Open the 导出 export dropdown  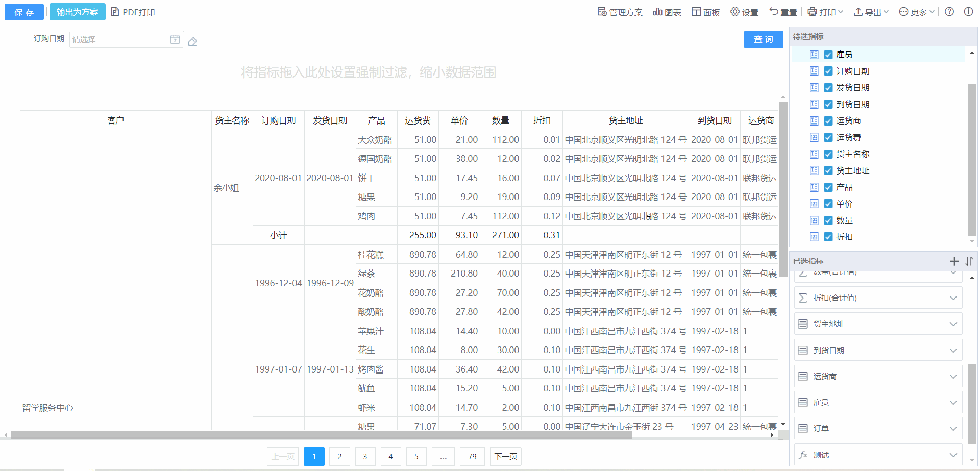click(x=871, y=12)
